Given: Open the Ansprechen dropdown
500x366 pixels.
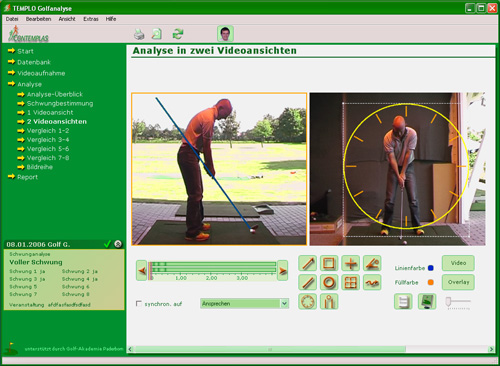Looking at the screenshot, I should click(x=244, y=304).
